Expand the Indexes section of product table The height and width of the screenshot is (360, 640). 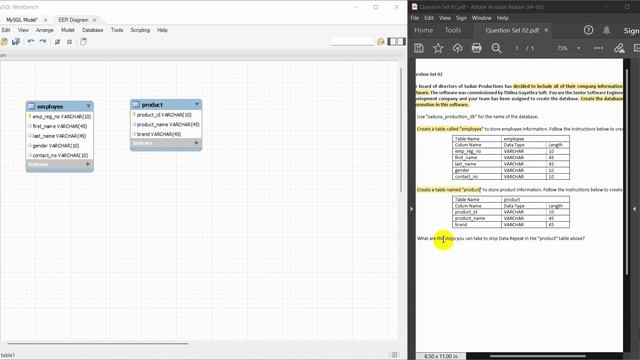pos(196,143)
